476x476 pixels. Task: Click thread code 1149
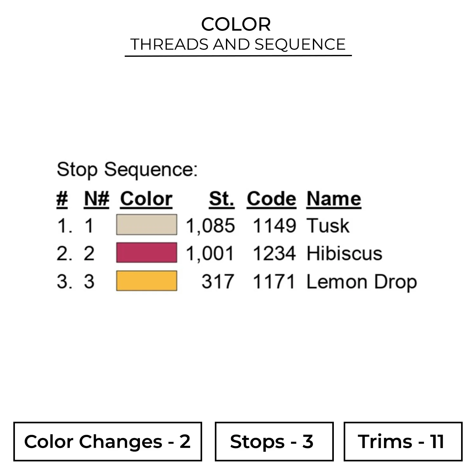(x=274, y=226)
